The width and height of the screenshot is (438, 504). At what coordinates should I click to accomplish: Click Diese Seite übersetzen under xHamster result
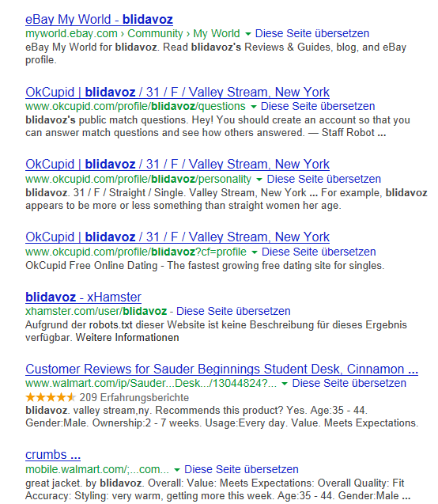pos(233,311)
